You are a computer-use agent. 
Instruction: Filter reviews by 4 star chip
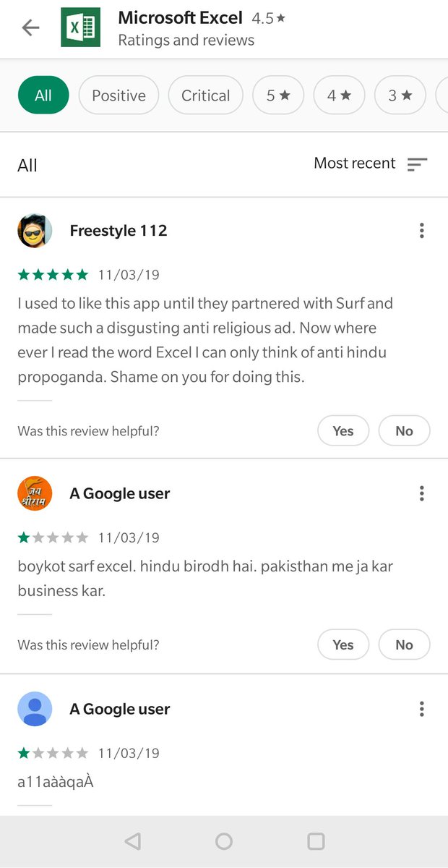pos(339,95)
